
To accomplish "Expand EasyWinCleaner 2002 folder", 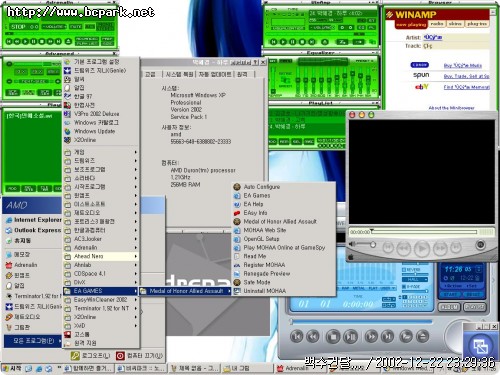I will pos(101,300).
